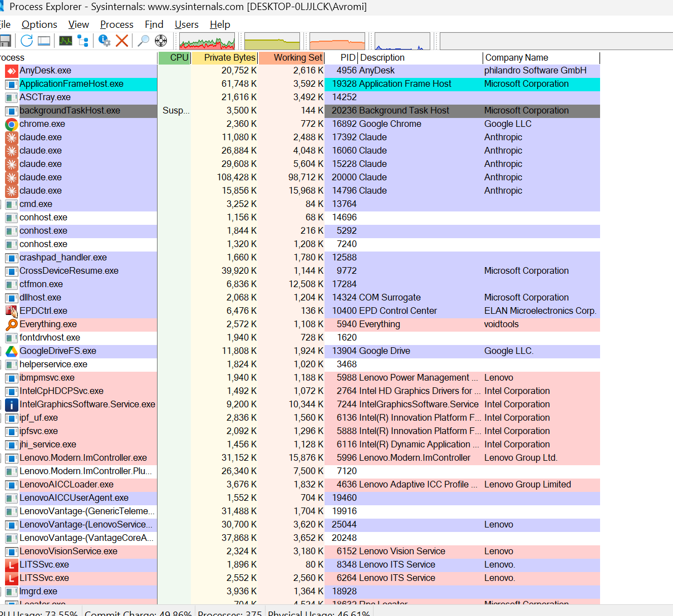Sort by the PID column header
The width and height of the screenshot is (673, 616).
coord(346,57)
